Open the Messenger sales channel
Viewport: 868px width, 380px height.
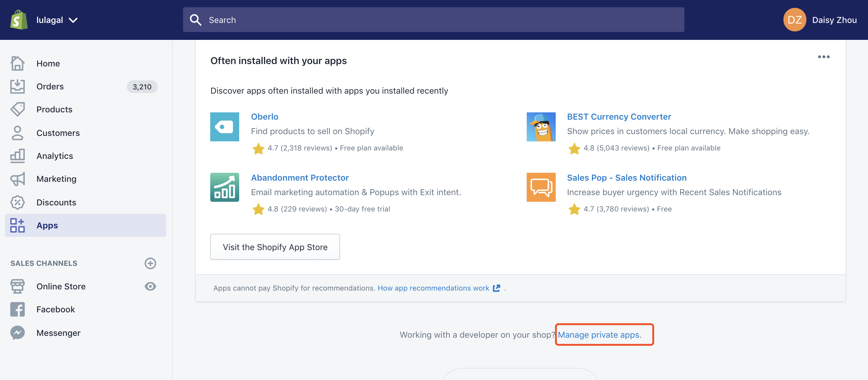pos(58,333)
